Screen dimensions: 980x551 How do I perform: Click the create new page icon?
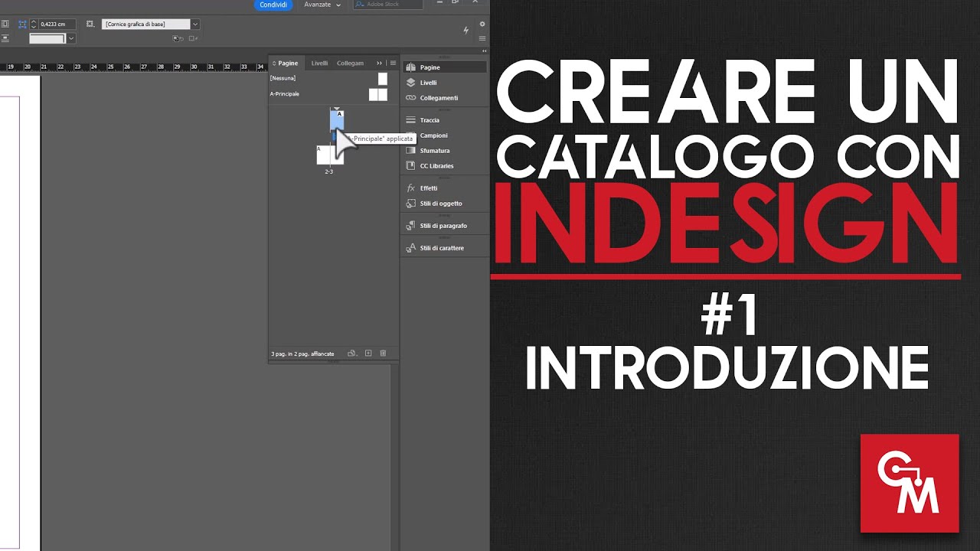click(368, 354)
